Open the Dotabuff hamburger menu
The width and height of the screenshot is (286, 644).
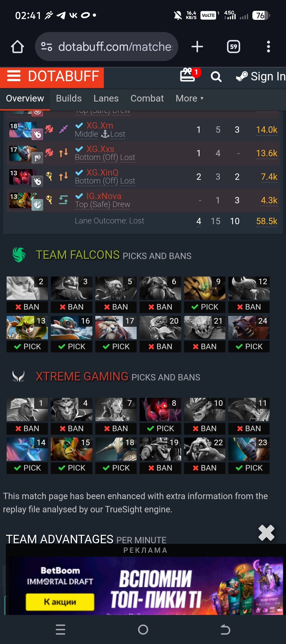point(14,76)
